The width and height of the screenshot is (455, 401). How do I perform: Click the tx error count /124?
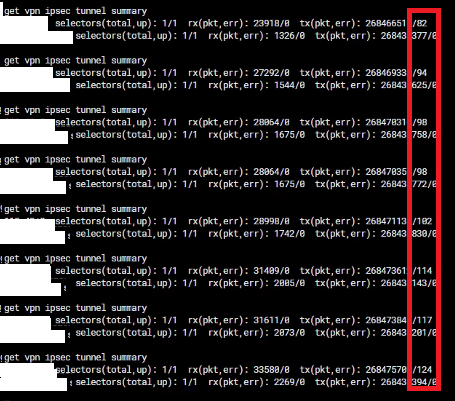(422, 370)
